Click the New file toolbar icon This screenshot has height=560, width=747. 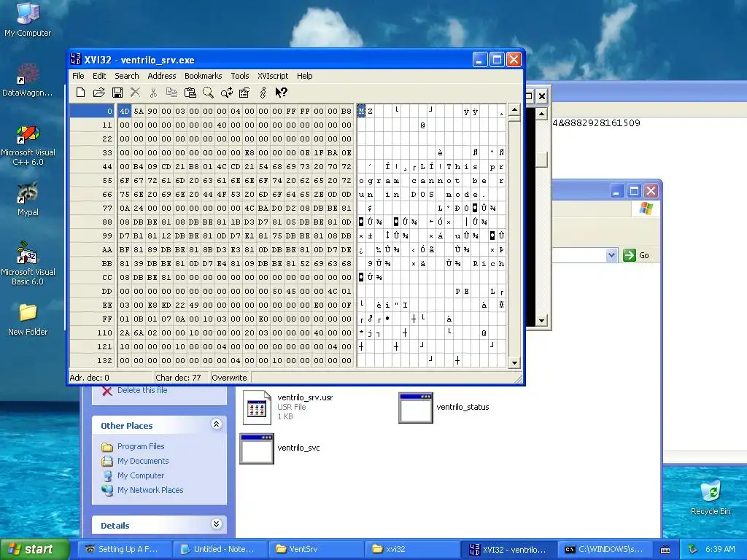pos(80,93)
